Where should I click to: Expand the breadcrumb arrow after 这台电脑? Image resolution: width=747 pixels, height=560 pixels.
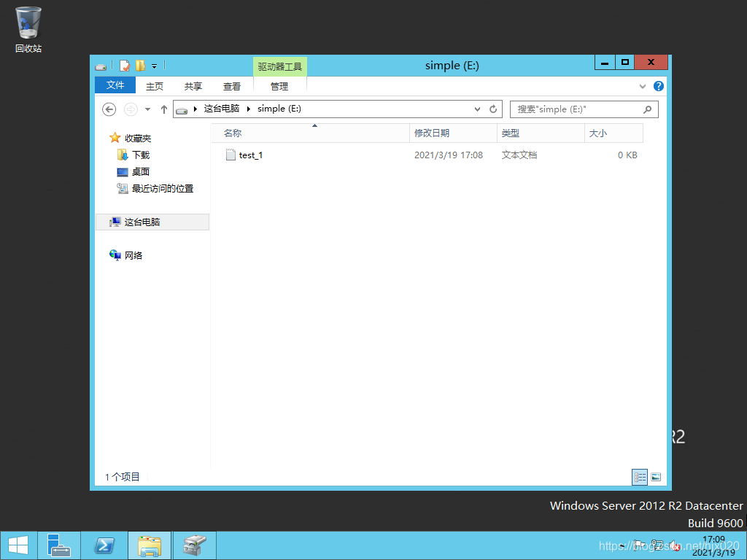pos(248,109)
